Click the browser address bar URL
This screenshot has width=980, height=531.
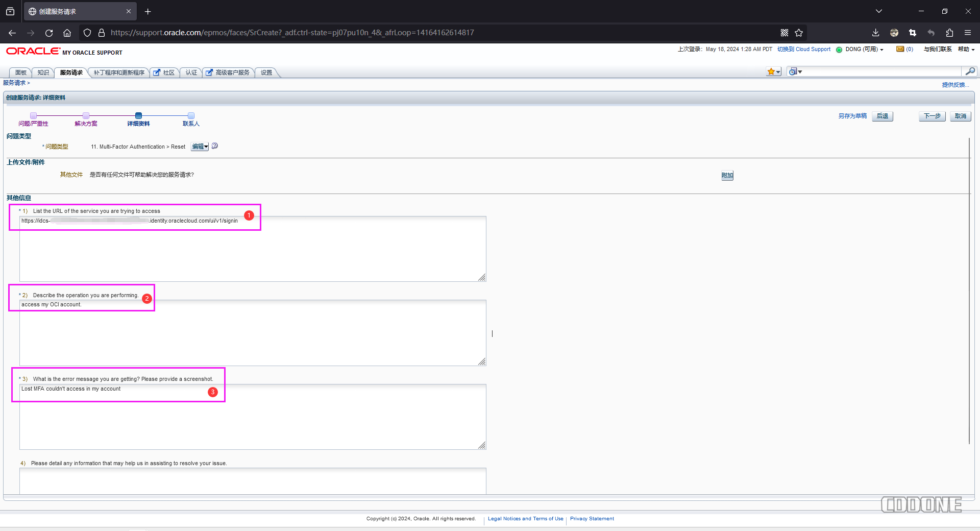tap(292, 33)
